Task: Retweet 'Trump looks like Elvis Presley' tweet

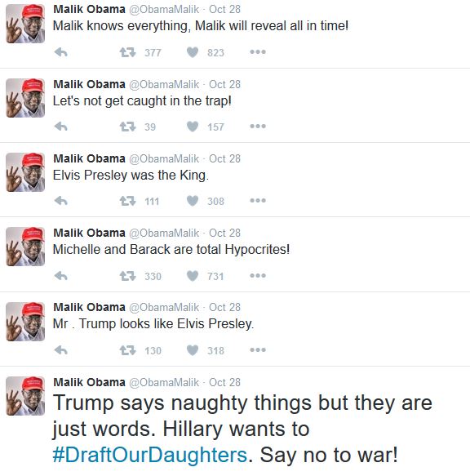Action: click(x=127, y=350)
